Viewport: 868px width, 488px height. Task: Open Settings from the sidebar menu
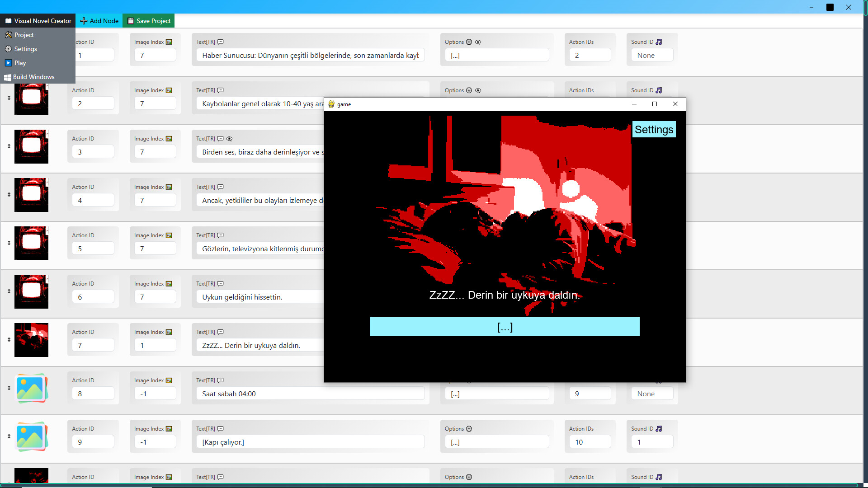[25, 49]
